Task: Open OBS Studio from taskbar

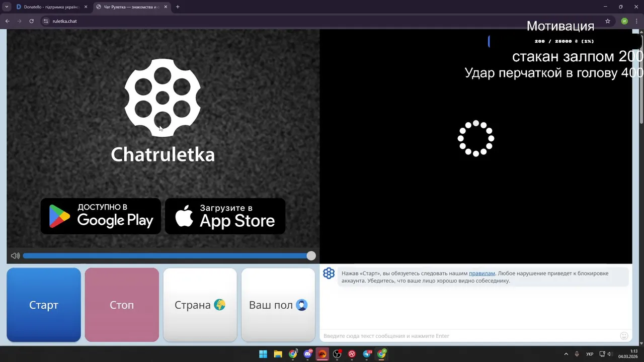Action: [x=337, y=354]
